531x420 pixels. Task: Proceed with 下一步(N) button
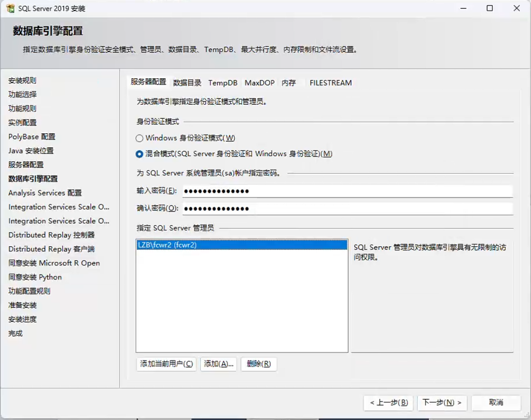click(442, 403)
